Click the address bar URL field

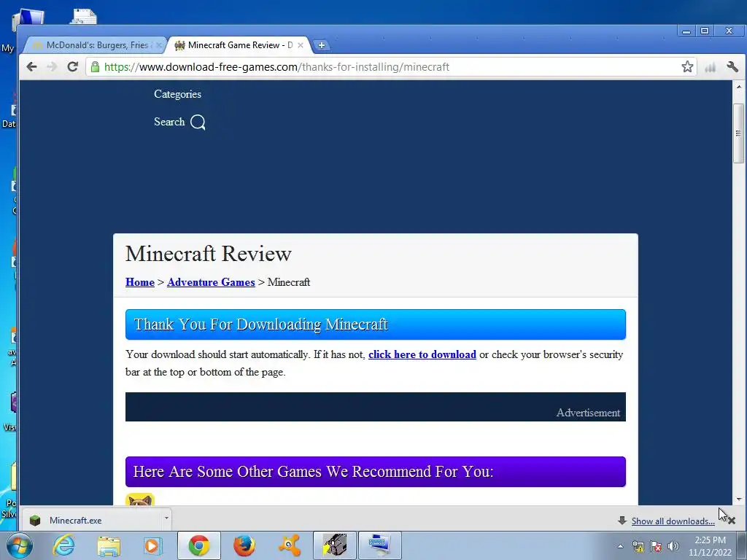[391, 67]
